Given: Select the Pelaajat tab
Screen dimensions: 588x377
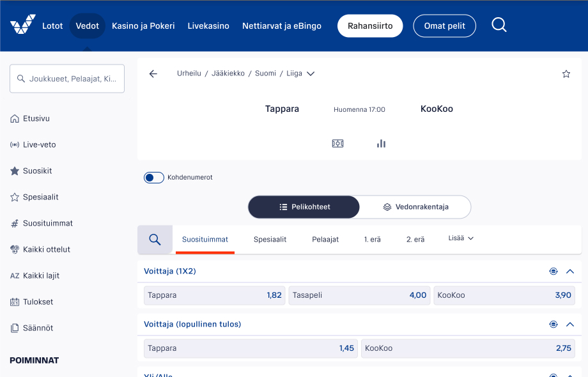Looking at the screenshot, I should pos(325,240).
